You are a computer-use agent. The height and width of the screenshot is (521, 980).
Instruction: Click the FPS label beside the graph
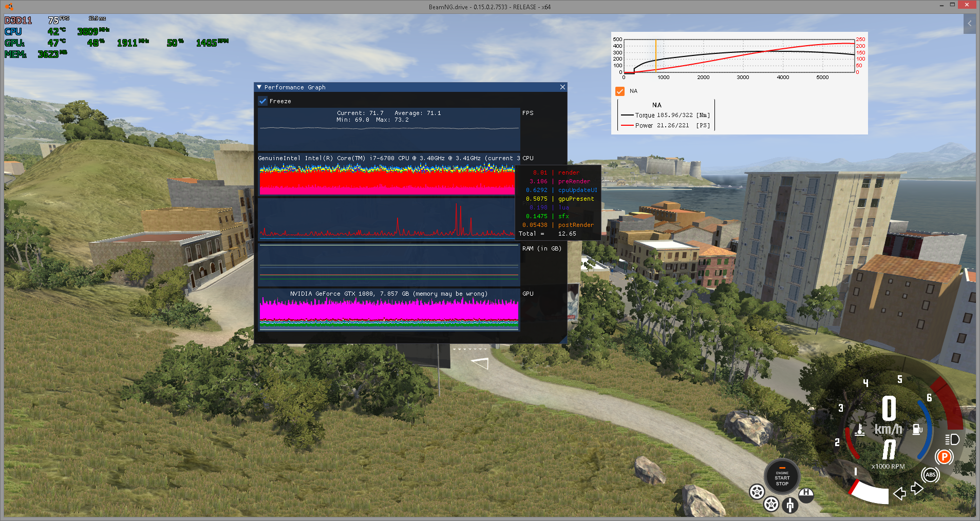(x=527, y=113)
